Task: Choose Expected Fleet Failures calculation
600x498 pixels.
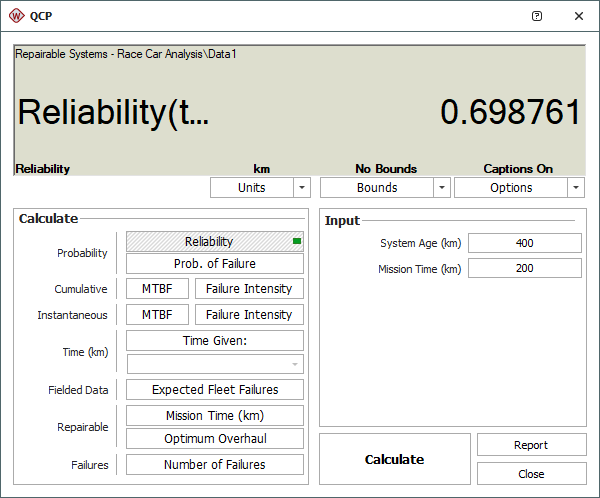Action: click(x=214, y=390)
